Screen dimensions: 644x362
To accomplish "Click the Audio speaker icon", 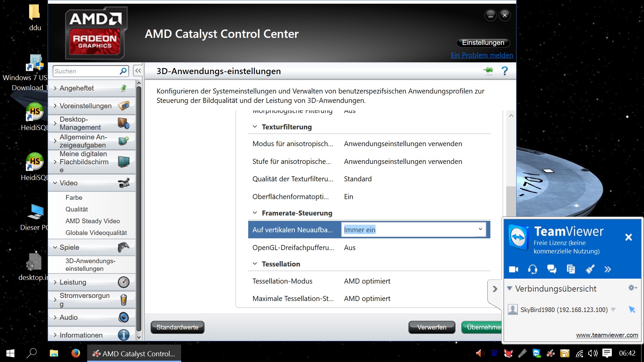I will (x=124, y=317).
